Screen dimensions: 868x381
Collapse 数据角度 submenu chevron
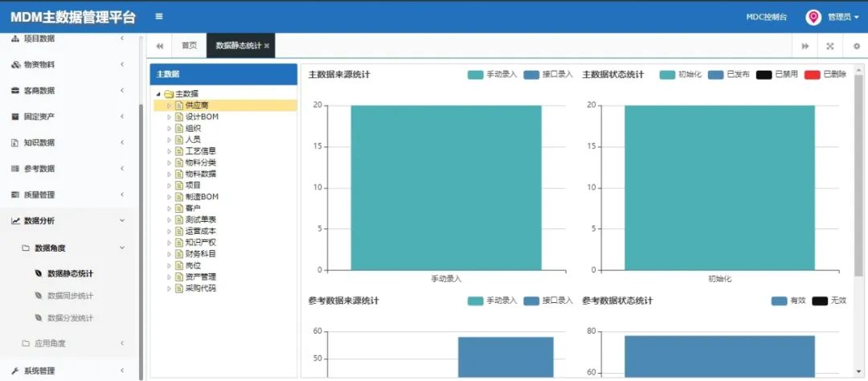(x=122, y=248)
